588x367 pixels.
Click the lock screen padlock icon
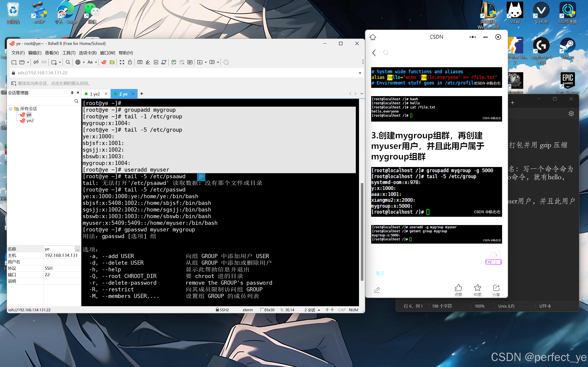click(x=130, y=62)
